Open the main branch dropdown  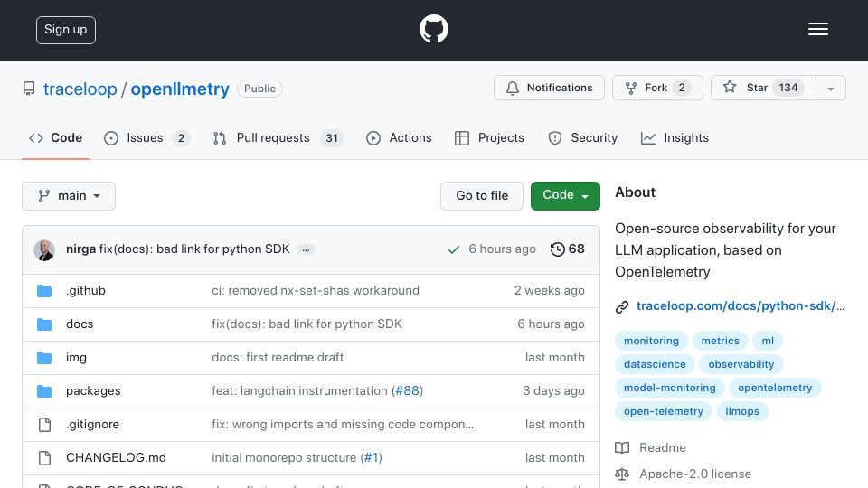[x=69, y=196]
